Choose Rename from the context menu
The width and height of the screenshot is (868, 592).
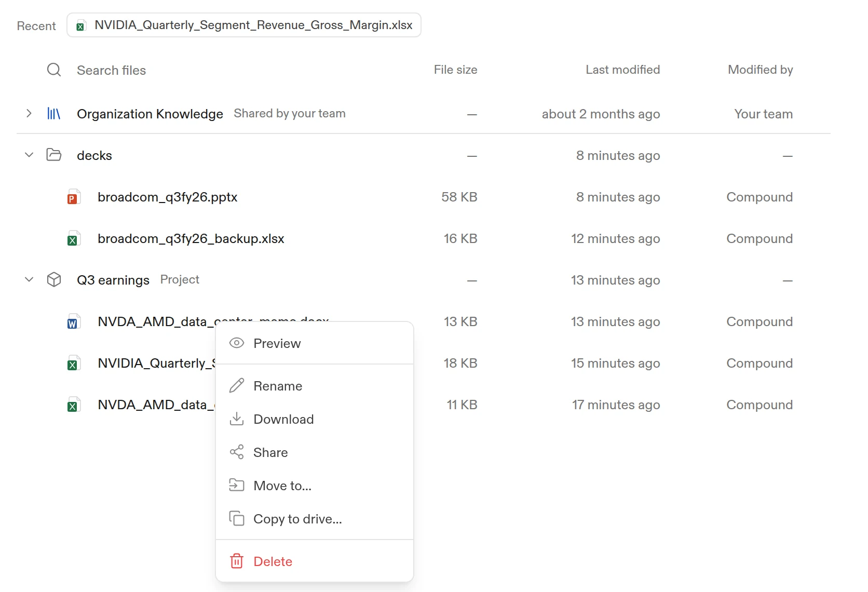coord(315,386)
